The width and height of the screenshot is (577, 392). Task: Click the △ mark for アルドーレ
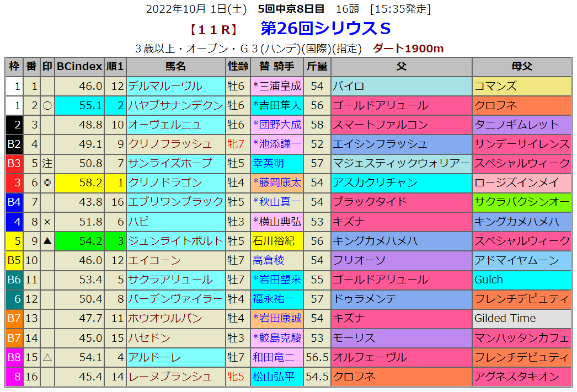coord(47,357)
